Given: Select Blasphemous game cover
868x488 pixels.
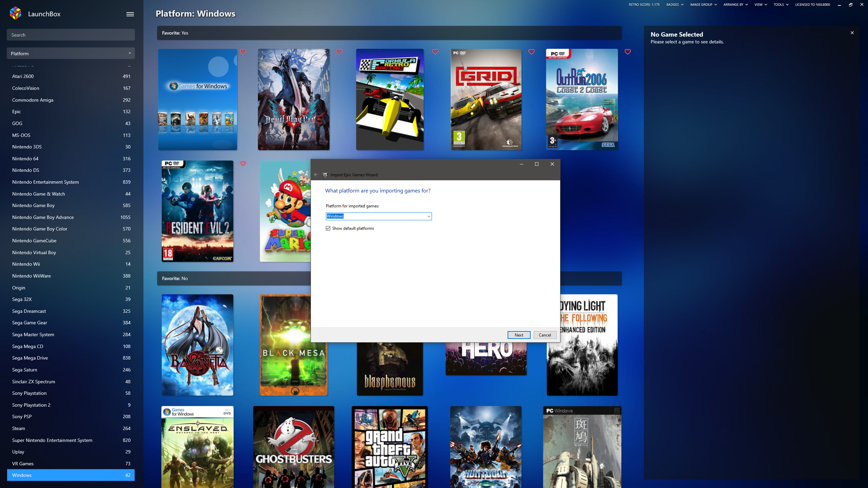Looking at the screenshot, I should (x=390, y=369).
